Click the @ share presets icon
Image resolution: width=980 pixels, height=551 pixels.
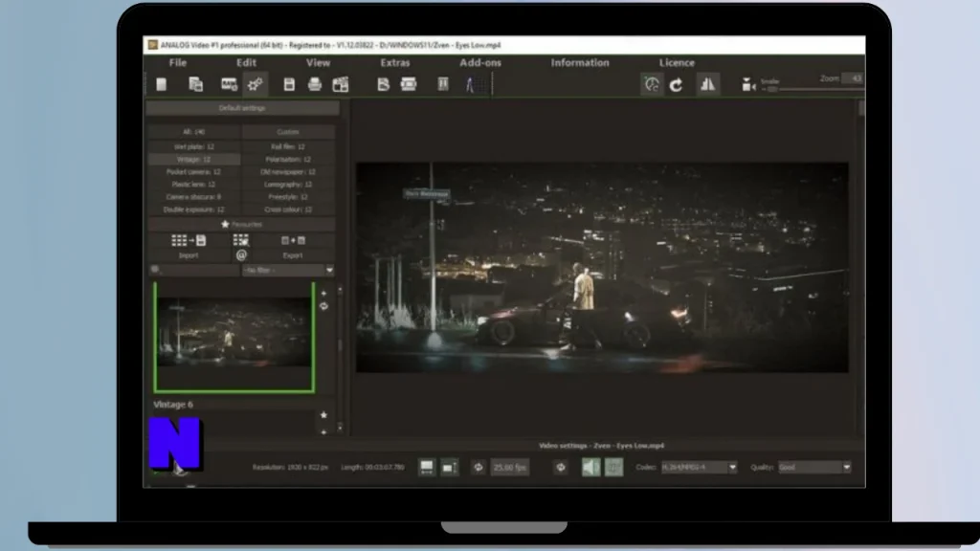pos(241,254)
